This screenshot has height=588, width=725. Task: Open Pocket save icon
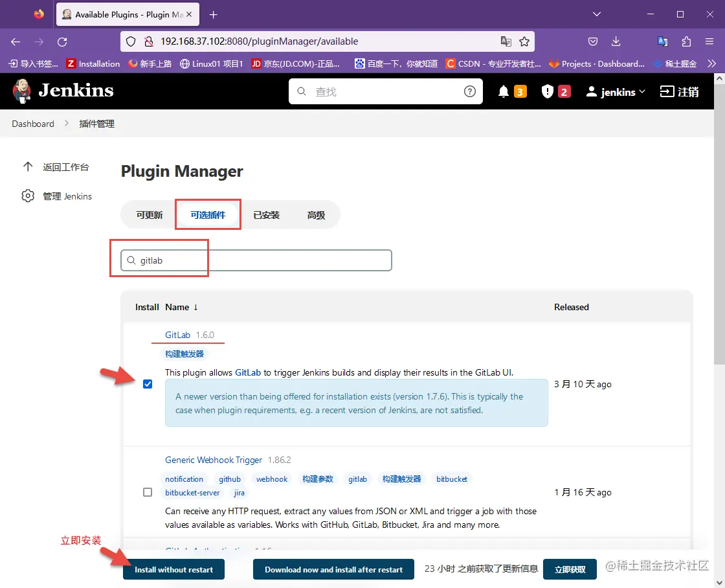(593, 41)
